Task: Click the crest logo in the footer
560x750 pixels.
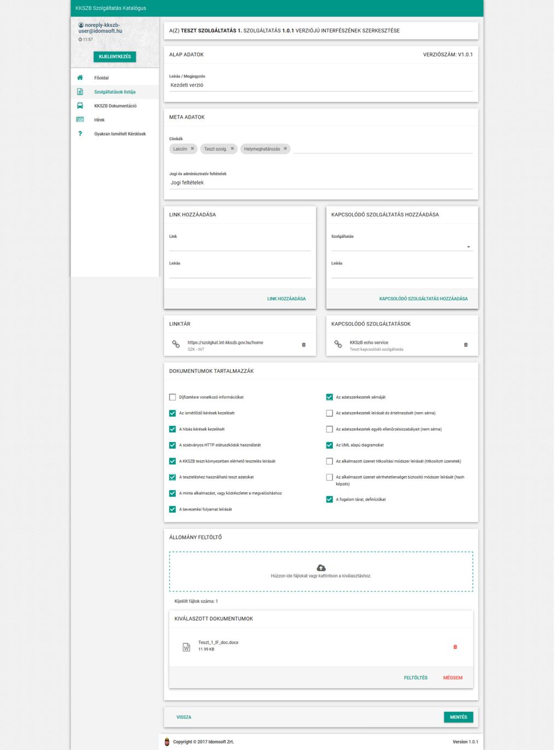Action: 167,742
